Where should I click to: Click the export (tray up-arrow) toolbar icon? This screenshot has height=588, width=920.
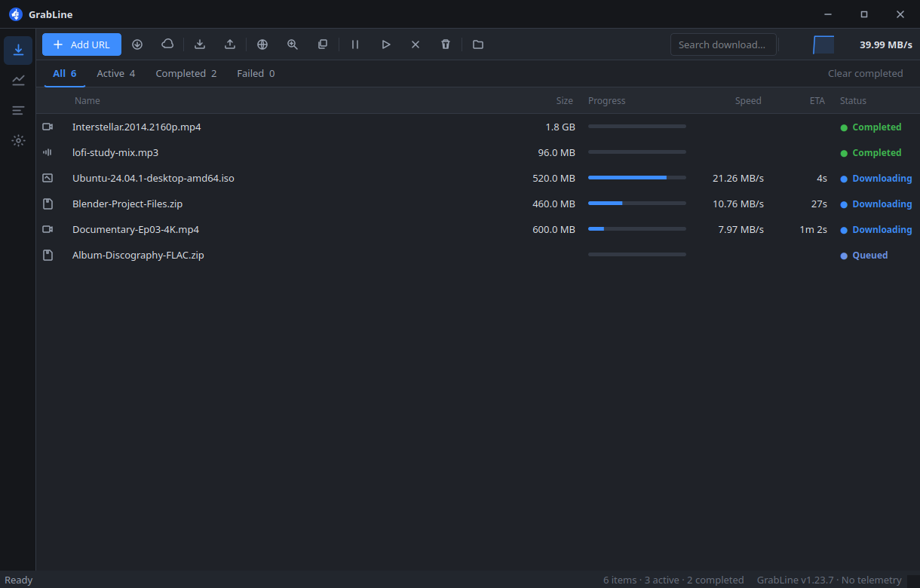(230, 44)
